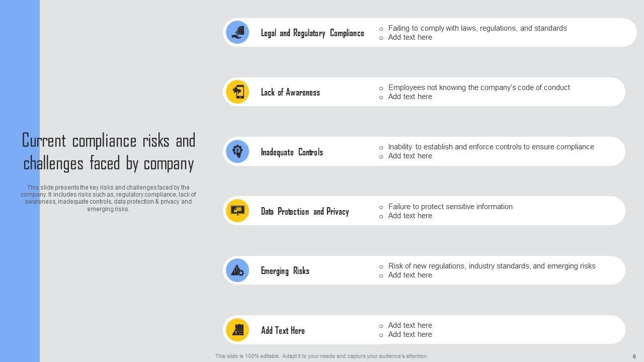Click the Legal and Regulatory Compliance icon
The height and width of the screenshot is (362, 644).
coord(237,33)
